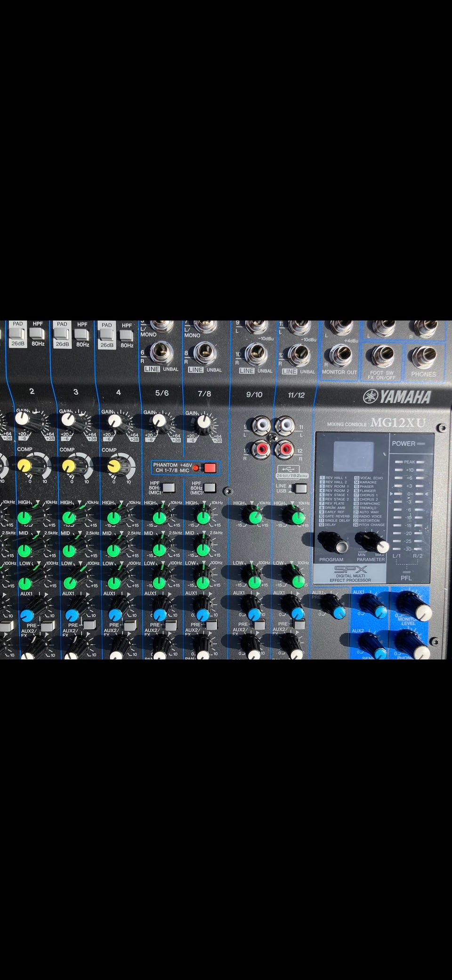
Task: Click the POWER indicator LED
Action: click(x=421, y=444)
